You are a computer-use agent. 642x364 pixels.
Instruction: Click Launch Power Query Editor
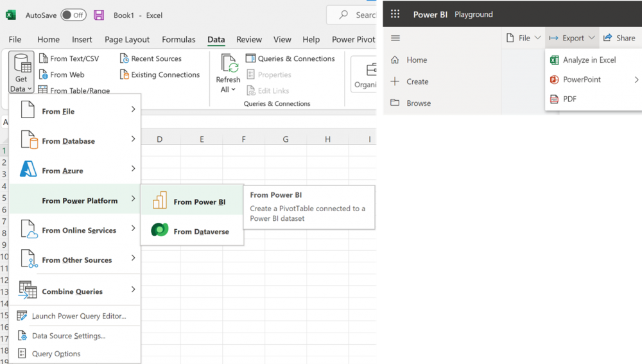pos(75,316)
